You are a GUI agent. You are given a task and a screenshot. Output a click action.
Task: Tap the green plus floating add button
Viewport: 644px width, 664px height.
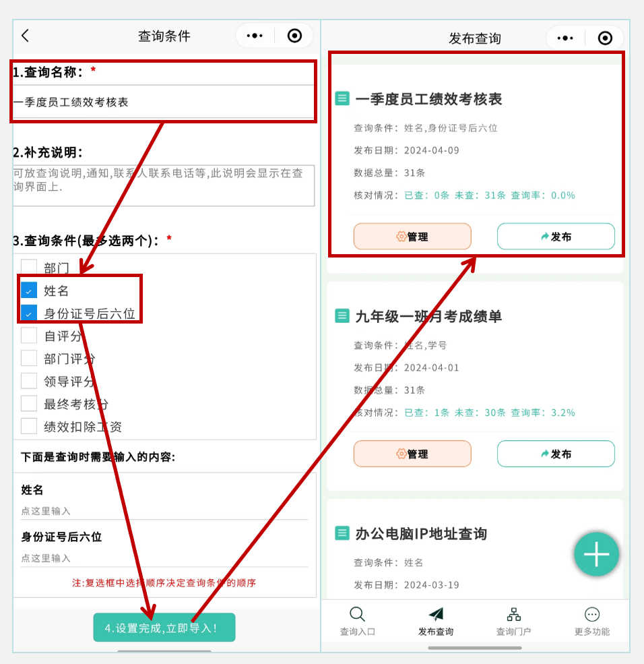click(596, 554)
